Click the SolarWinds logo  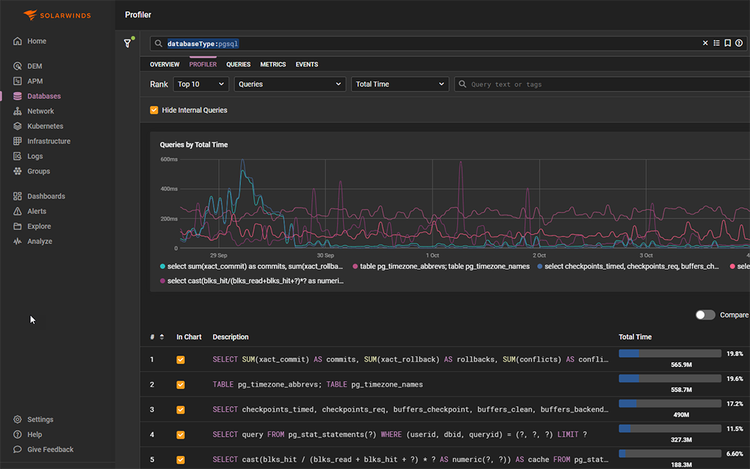[x=57, y=15]
